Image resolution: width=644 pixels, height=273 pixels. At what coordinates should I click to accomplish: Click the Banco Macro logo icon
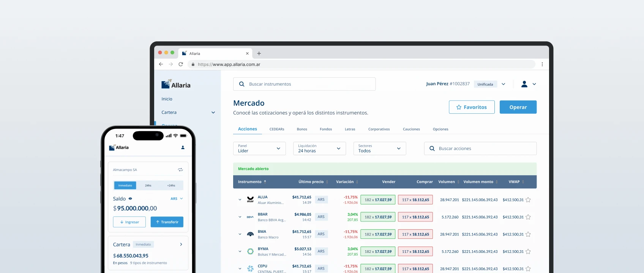pyautogui.click(x=250, y=234)
